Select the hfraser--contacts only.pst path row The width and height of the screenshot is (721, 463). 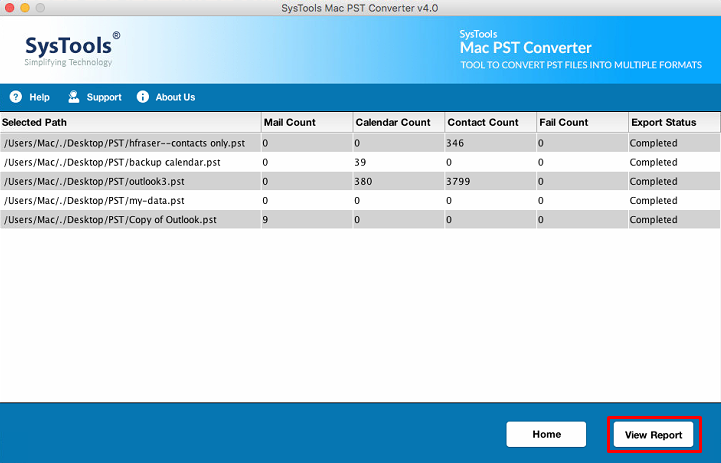pos(131,143)
